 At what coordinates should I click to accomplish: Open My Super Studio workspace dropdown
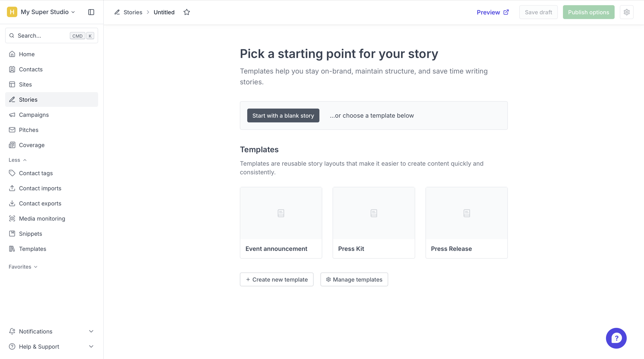point(44,12)
